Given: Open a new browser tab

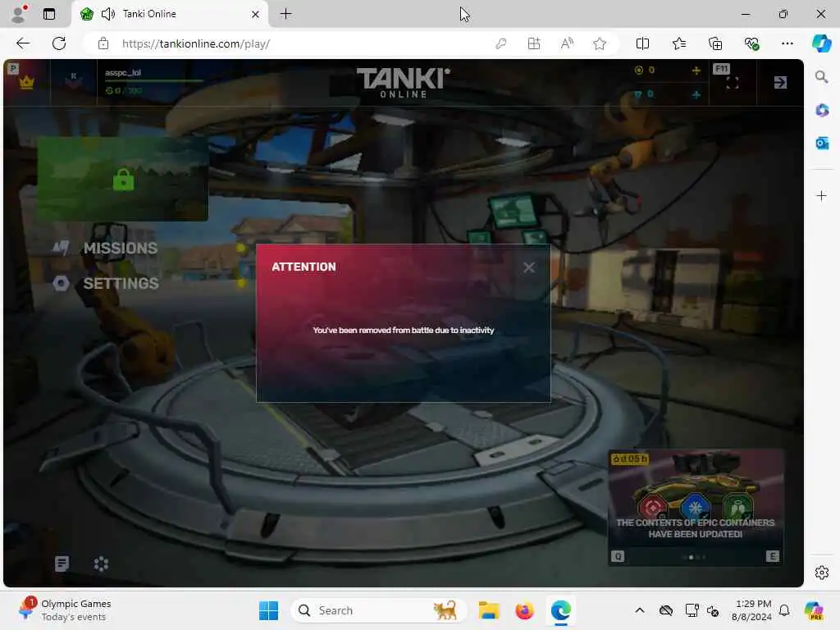Looking at the screenshot, I should (286, 14).
